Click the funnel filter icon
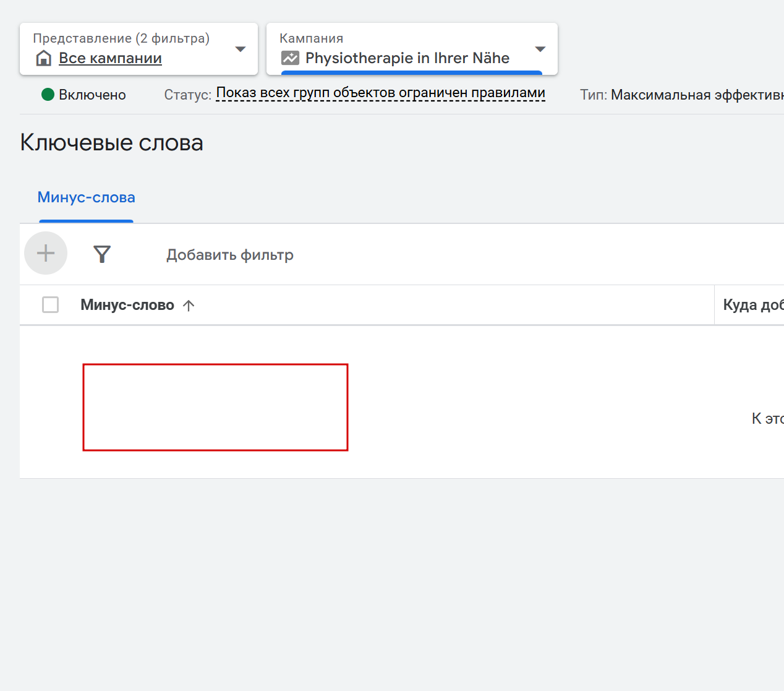784x691 pixels. click(x=102, y=254)
